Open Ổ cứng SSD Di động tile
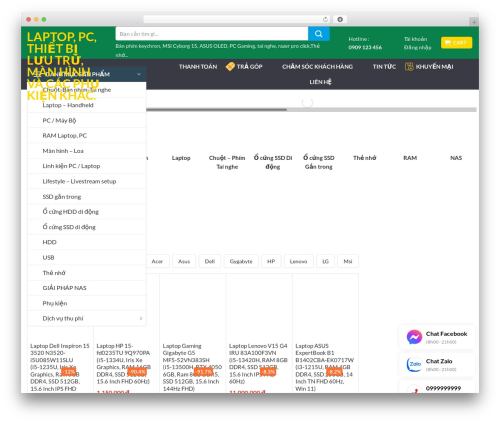This screenshot has width=500, height=423. pyautogui.click(x=273, y=162)
